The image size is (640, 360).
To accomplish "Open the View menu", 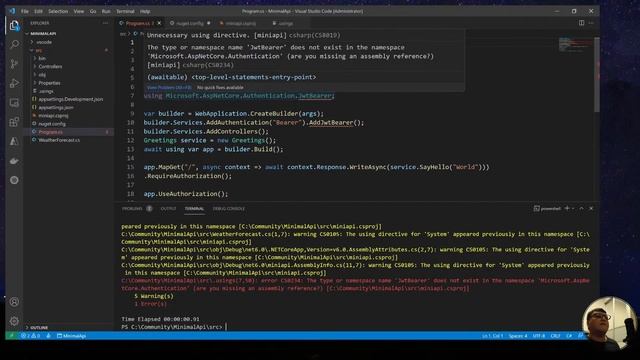I will click(x=79, y=11).
